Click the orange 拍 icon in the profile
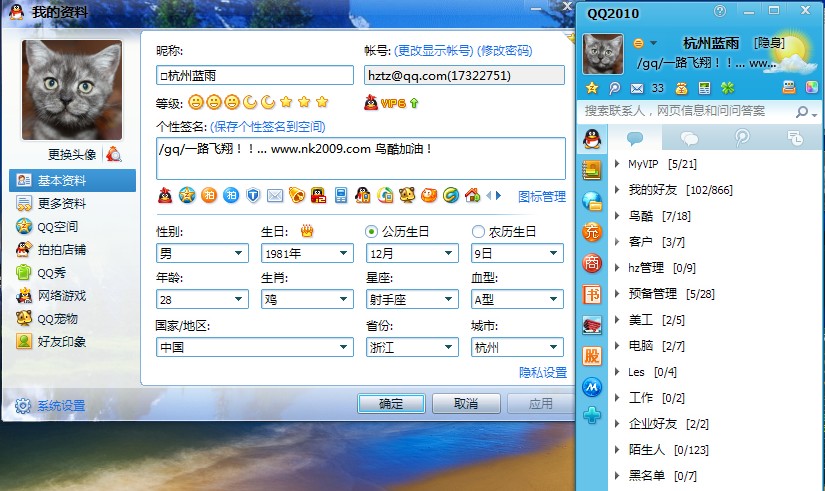This screenshot has width=825, height=491. coord(209,195)
